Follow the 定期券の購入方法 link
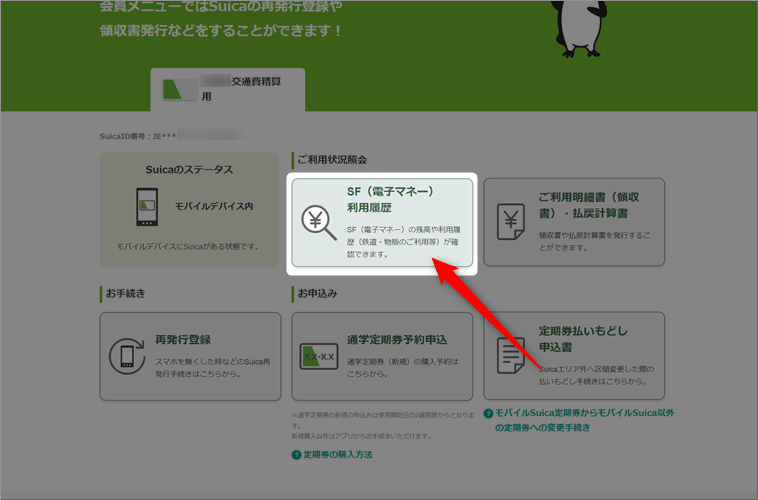The width and height of the screenshot is (758, 500). pyautogui.click(x=338, y=455)
